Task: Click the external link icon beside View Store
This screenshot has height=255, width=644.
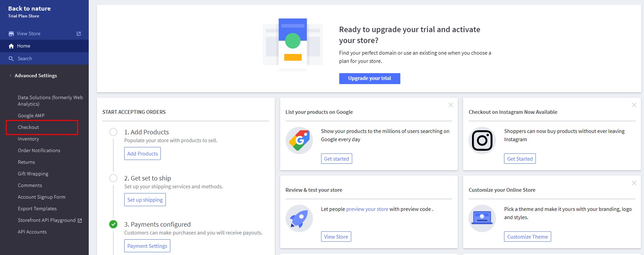Action: click(x=79, y=34)
